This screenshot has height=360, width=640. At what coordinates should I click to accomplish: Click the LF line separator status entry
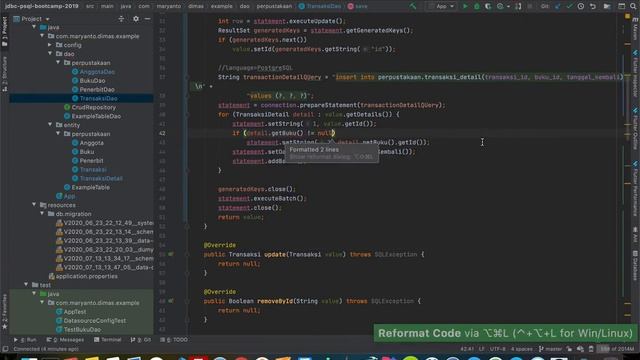click(x=482, y=349)
